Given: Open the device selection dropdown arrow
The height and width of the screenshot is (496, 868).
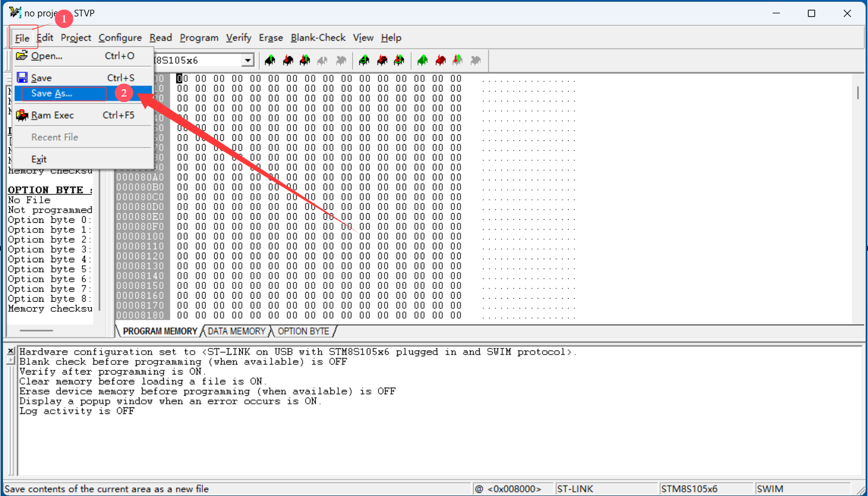Looking at the screenshot, I should 248,60.
